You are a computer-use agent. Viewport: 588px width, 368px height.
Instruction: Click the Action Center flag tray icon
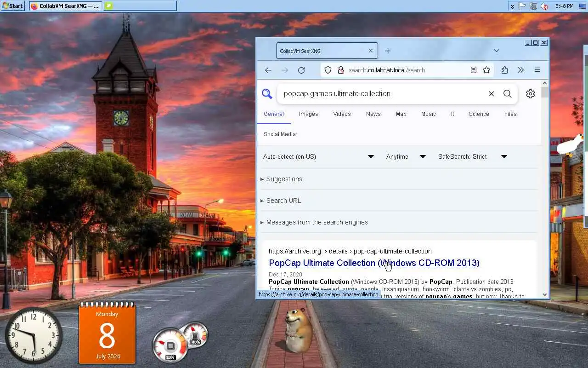click(522, 6)
